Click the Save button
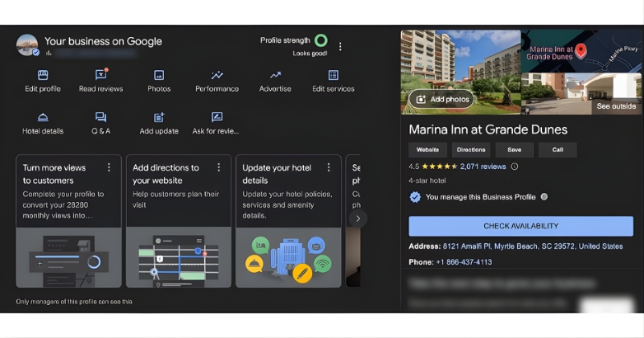644x338 pixels. [514, 150]
